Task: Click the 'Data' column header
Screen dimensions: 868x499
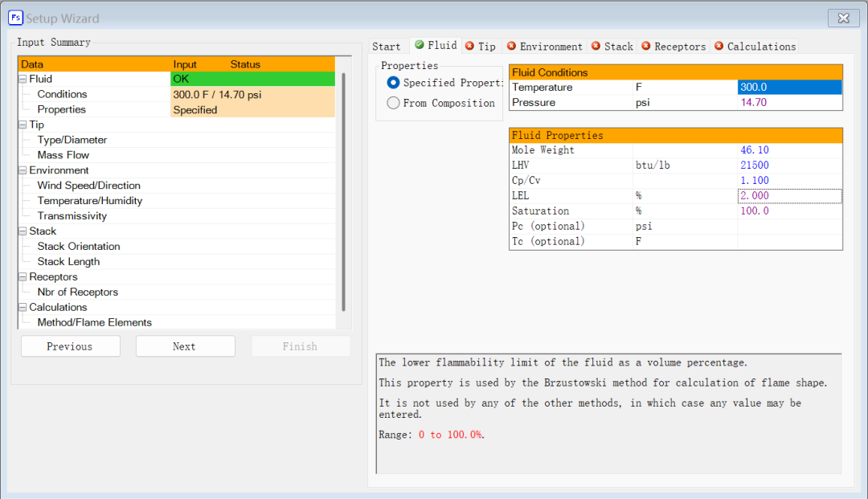Action: (x=32, y=64)
